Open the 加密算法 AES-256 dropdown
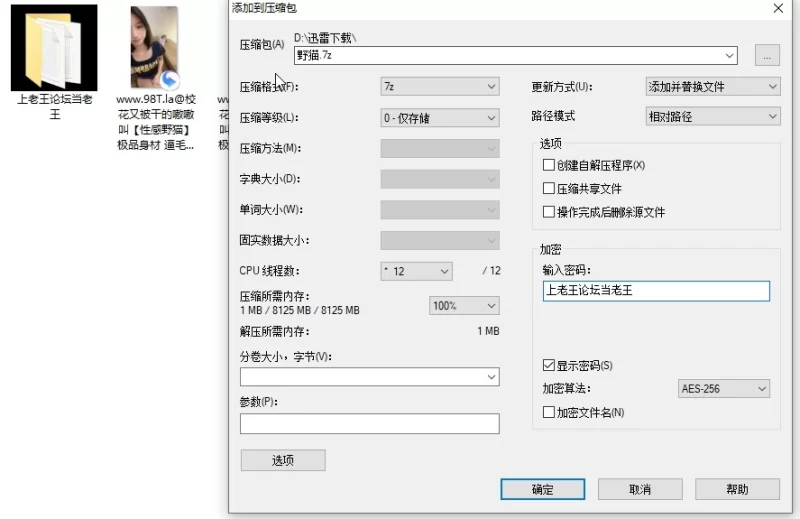This screenshot has width=800, height=519. tap(723, 388)
